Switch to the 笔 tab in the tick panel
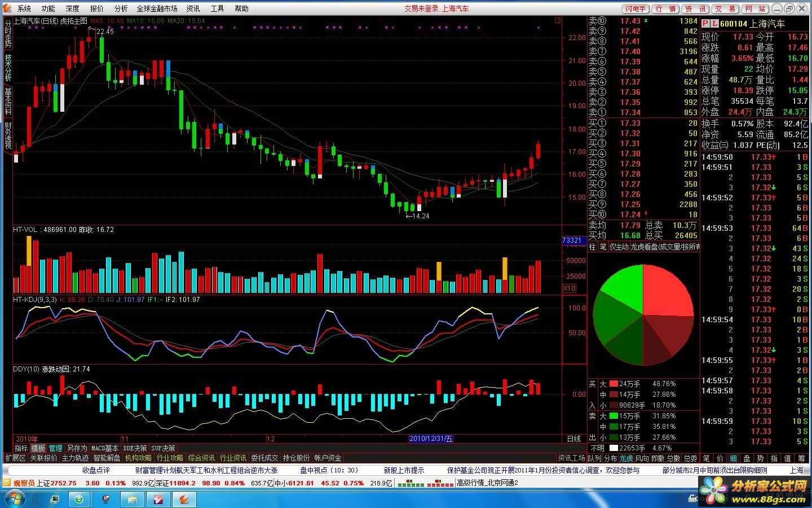The width and height of the screenshot is (812, 508). [x=706, y=458]
